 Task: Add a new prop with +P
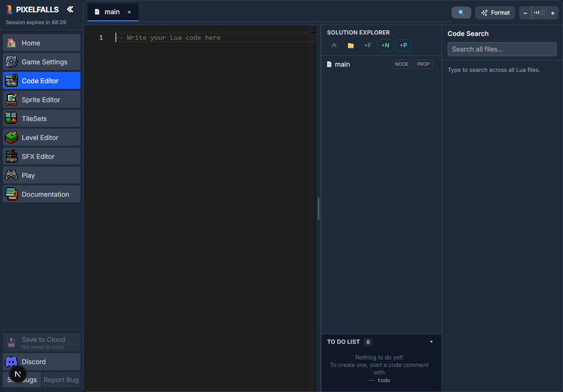403,45
